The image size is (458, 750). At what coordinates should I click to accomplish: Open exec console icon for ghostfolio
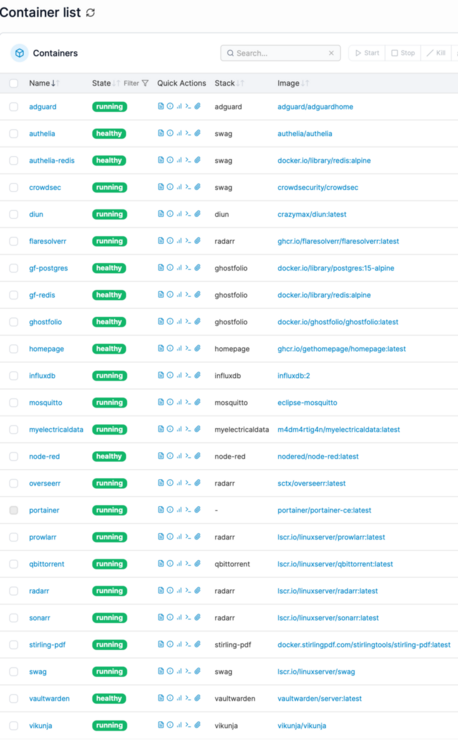(x=188, y=321)
